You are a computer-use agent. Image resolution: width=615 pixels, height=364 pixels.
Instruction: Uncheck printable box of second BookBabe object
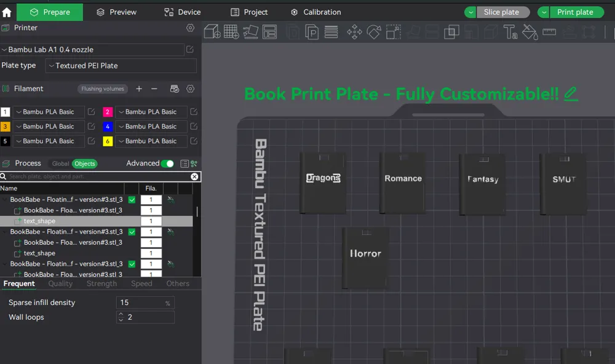pos(132,232)
